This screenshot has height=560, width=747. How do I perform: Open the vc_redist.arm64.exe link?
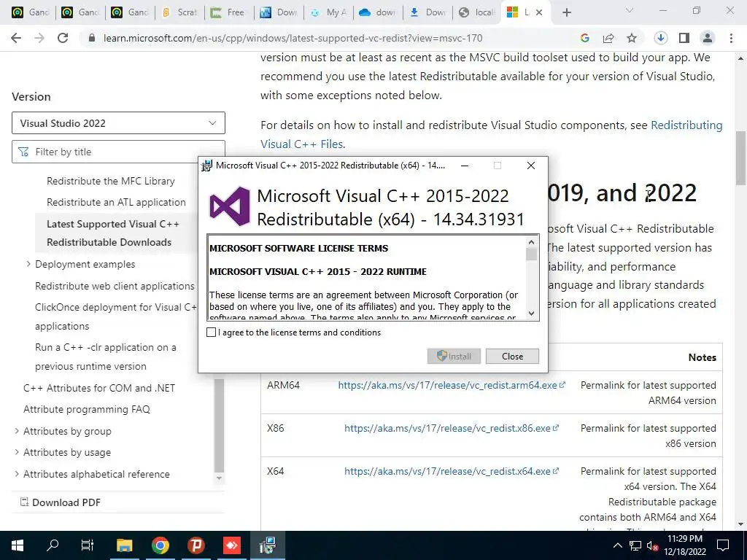[452, 385]
